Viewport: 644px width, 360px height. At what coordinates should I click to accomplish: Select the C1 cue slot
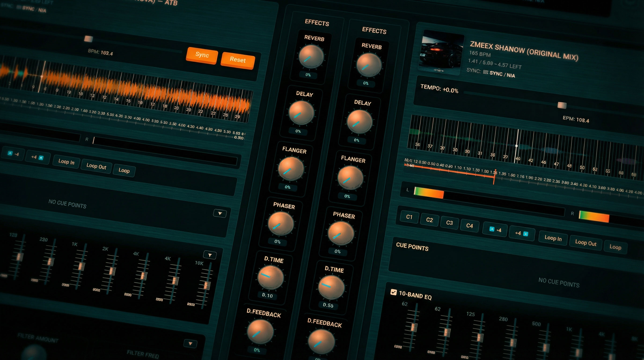pos(409,217)
